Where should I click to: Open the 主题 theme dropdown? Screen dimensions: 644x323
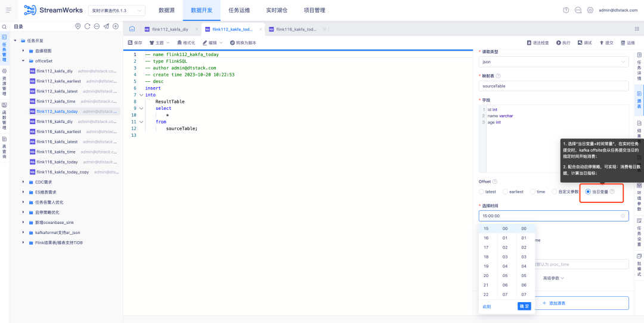(159, 43)
